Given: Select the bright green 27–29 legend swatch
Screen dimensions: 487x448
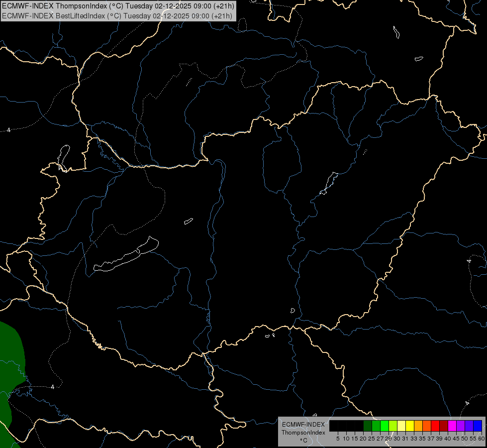Looking at the screenshot, I should (385, 426).
